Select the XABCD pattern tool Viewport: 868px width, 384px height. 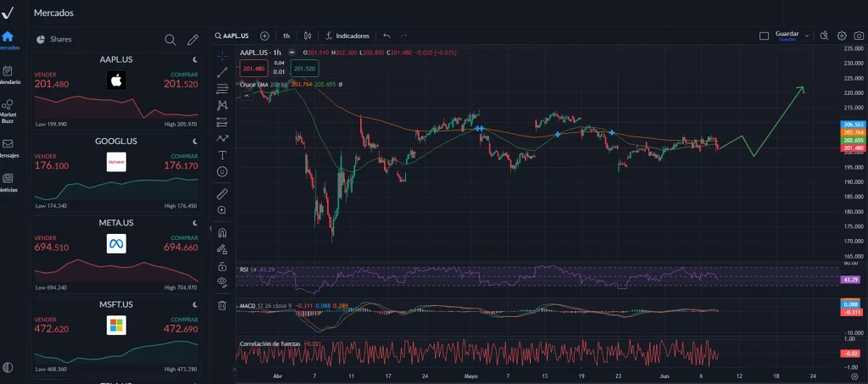coord(222,105)
